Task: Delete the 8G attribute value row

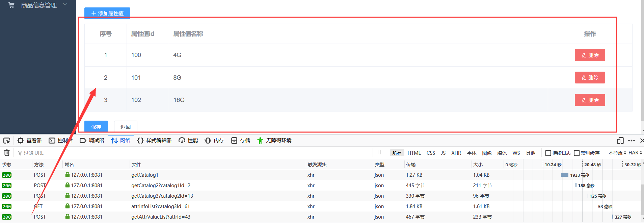Action: (x=590, y=78)
